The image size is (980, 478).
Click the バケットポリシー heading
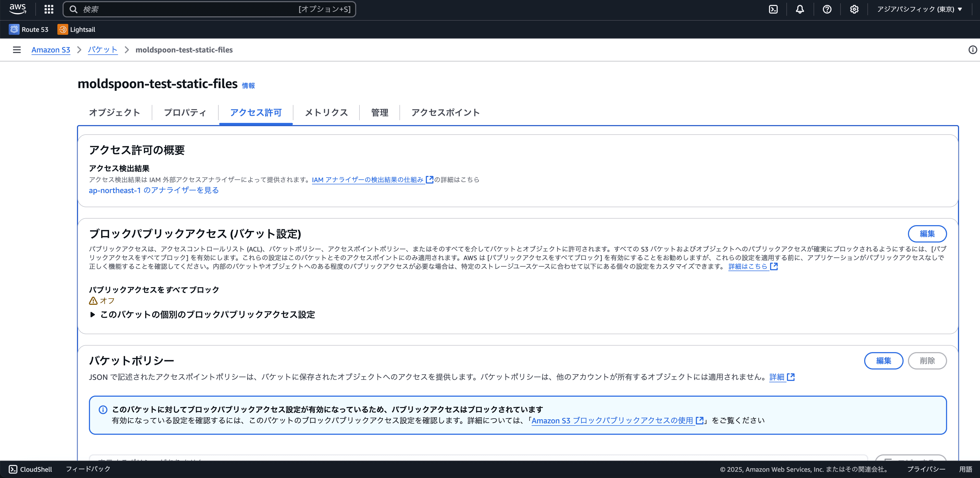132,361
